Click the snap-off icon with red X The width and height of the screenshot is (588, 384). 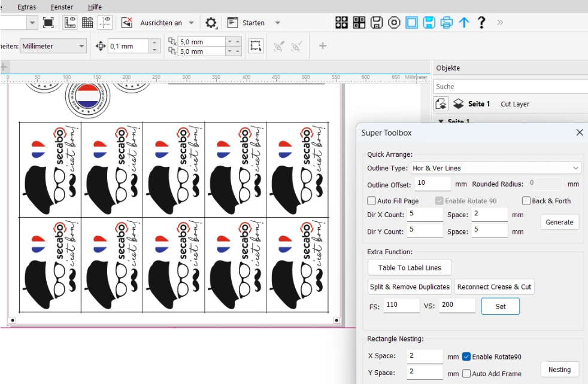127,23
